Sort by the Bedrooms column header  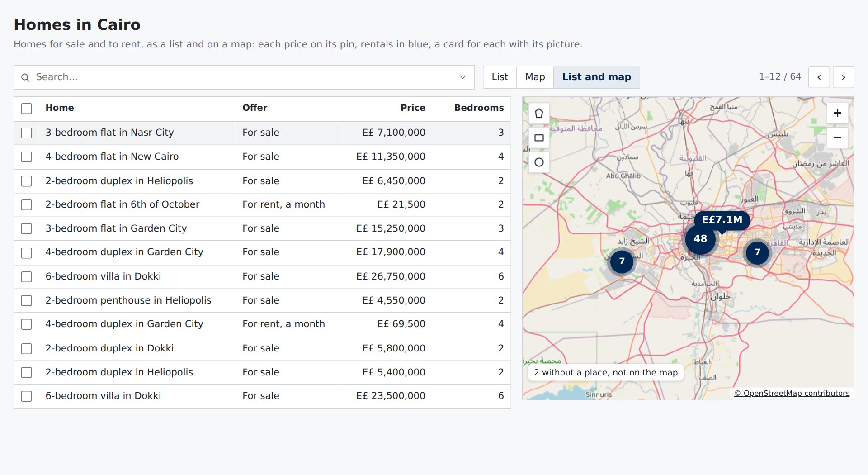coord(479,108)
